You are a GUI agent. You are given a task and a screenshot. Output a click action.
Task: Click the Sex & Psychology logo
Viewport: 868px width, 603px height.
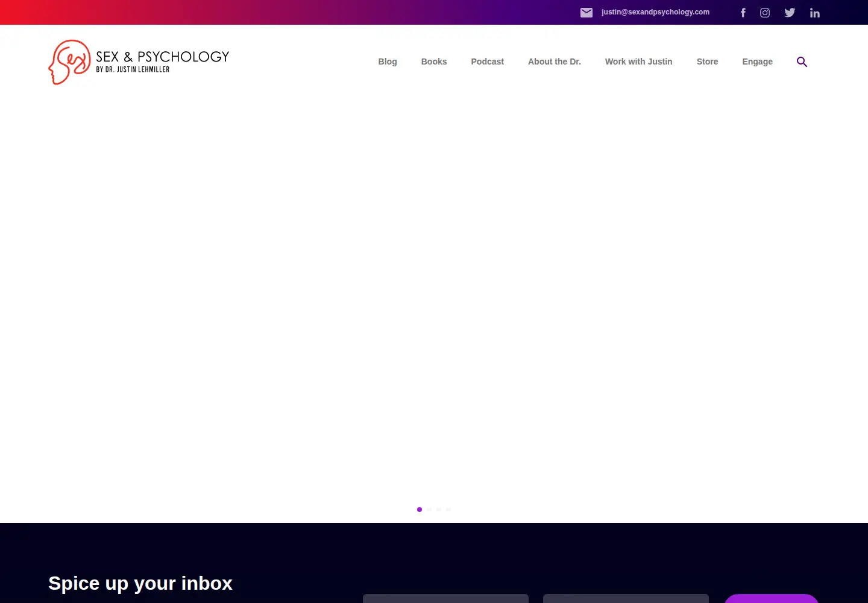pos(139,62)
